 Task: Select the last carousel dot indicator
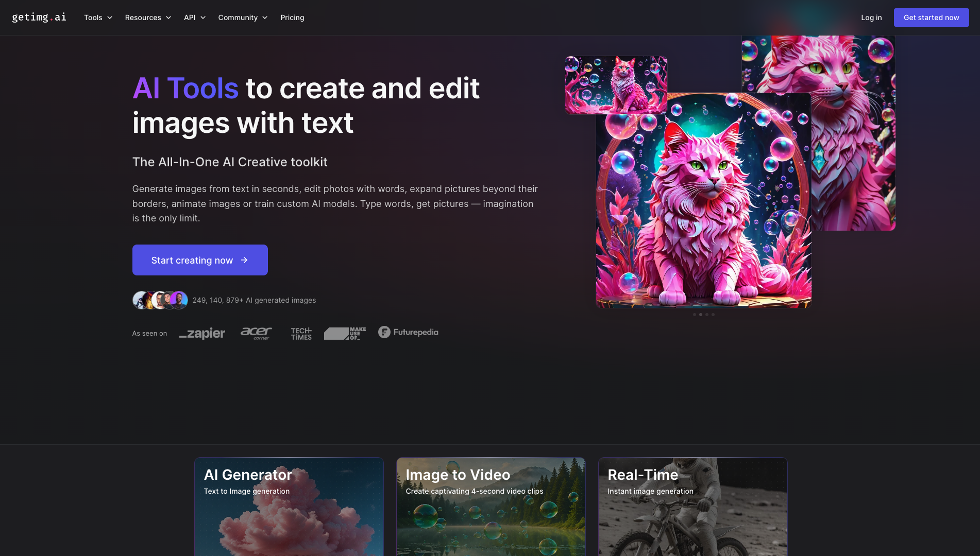coord(713,315)
